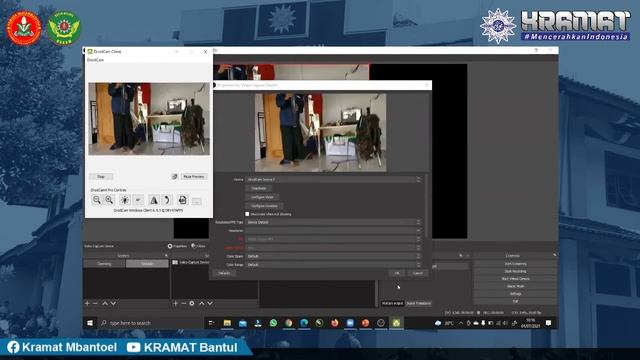This screenshot has height=360, width=640.
Task: Open the Resolution/FPS Type dropdown
Action: point(333,222)
